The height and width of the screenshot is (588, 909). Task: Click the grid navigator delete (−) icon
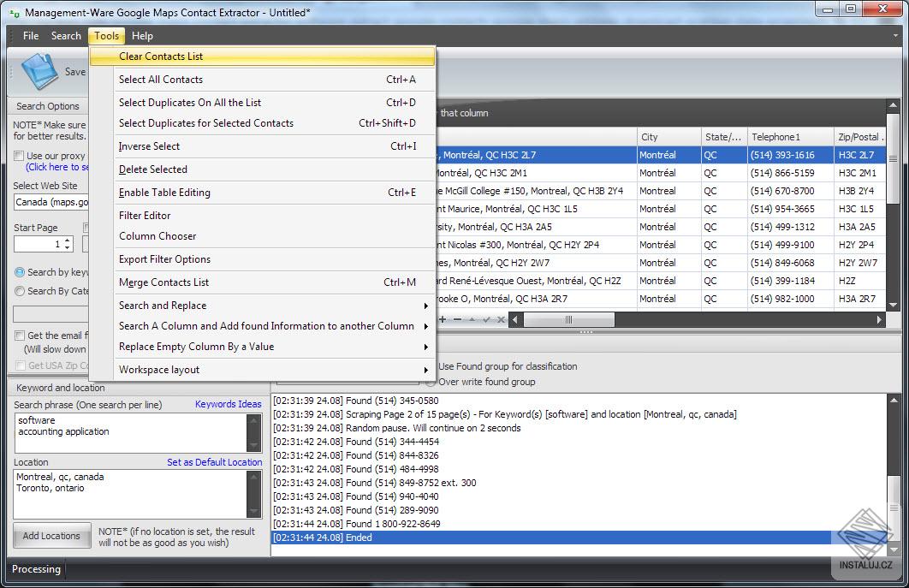click(457, 319)
